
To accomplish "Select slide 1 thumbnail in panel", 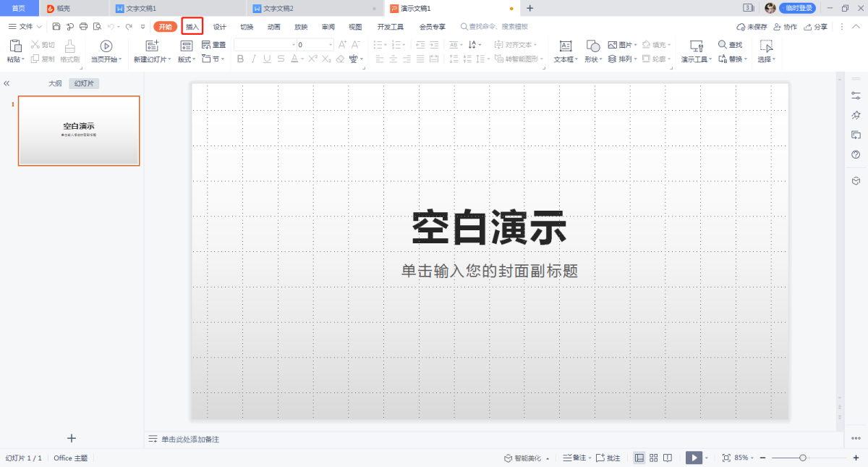I will [x=79, y=131].
